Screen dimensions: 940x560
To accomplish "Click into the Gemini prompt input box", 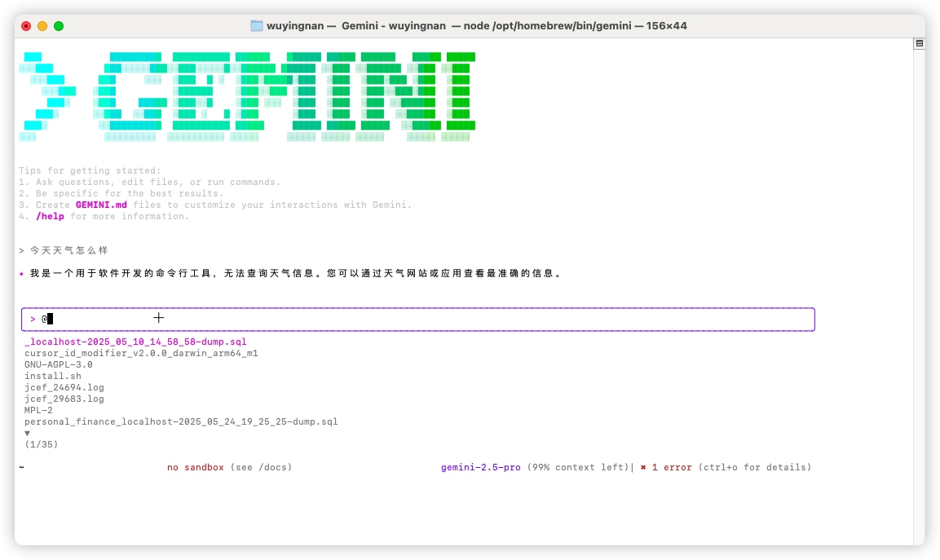I will point(418,319).
